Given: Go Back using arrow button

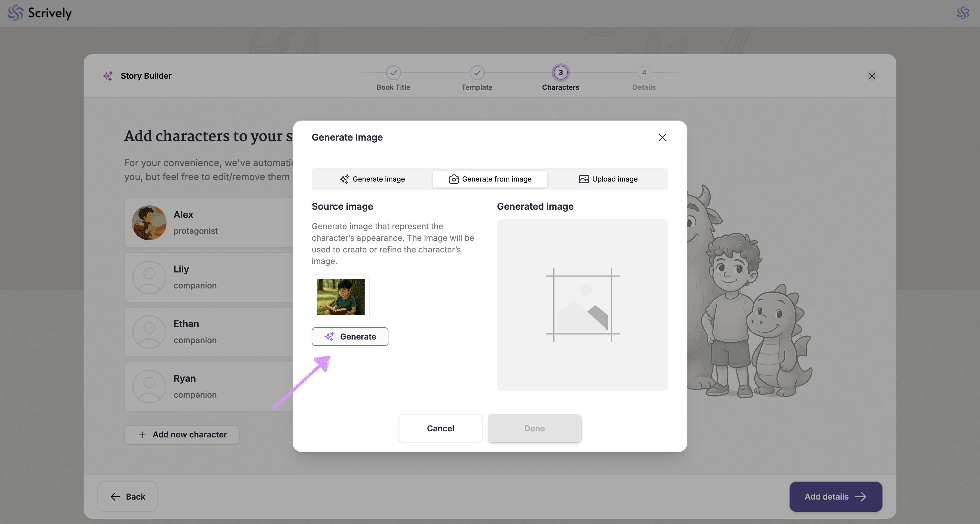Looking at the screenshot, I should 127,496.
